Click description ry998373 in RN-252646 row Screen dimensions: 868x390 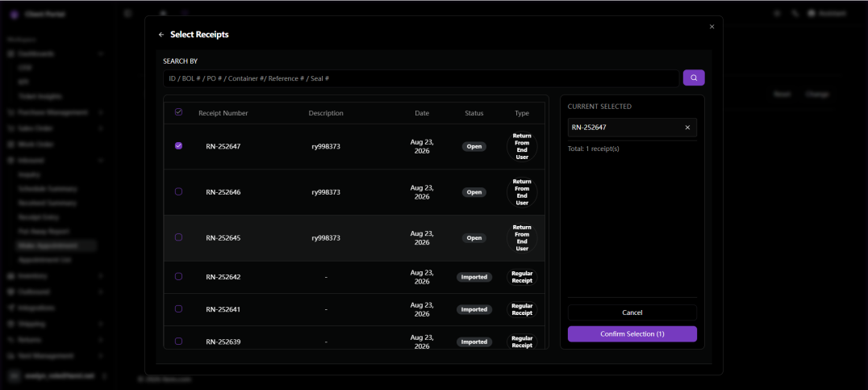coord(326,192)
